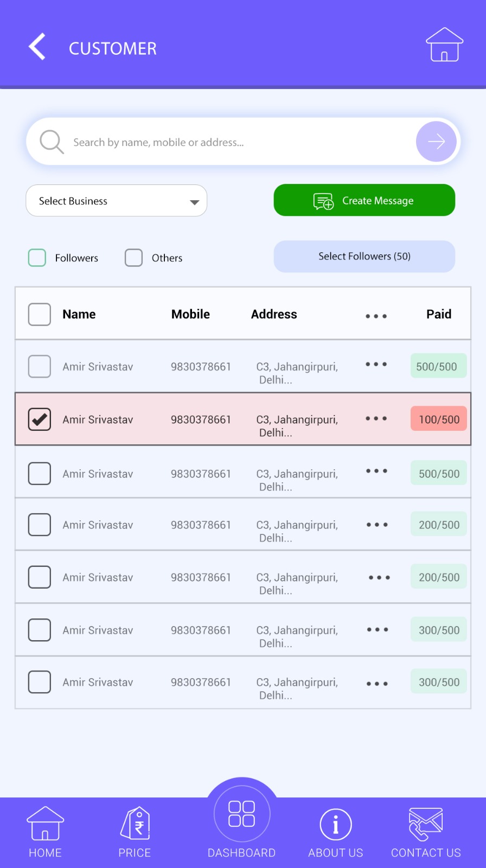Tap the back arrow in the header
This screenshot has width=486, height=868.
pos(36,47)
